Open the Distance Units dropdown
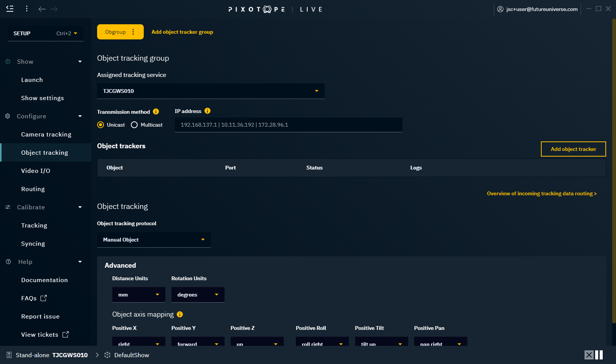Image resolution: width=616 pixels, height=364 pixels. 138,295
